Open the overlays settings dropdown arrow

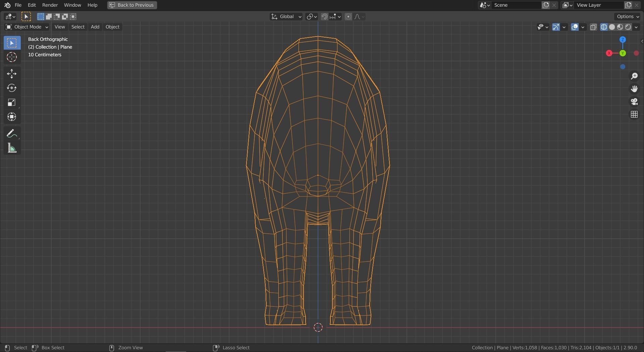(x=583, y=27)
